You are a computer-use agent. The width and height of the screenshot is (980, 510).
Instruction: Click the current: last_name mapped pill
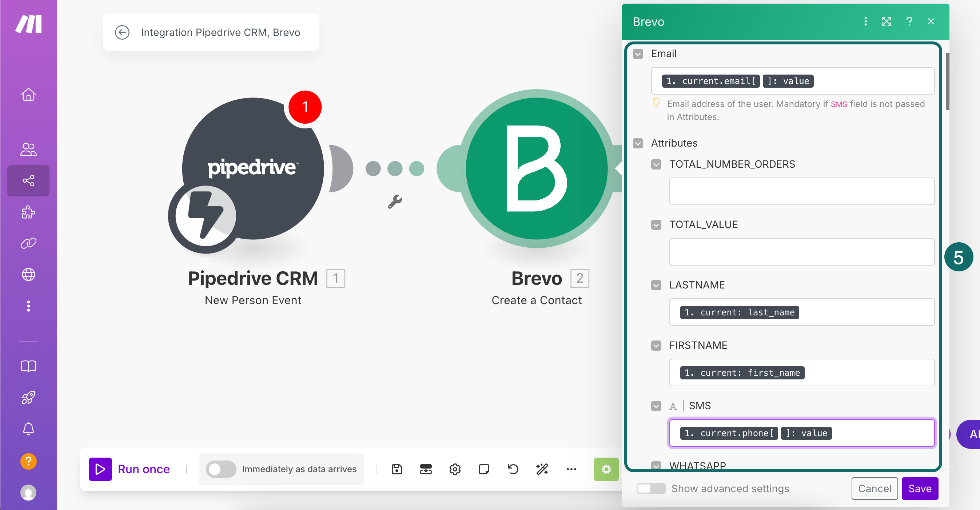tap(739, 312)
